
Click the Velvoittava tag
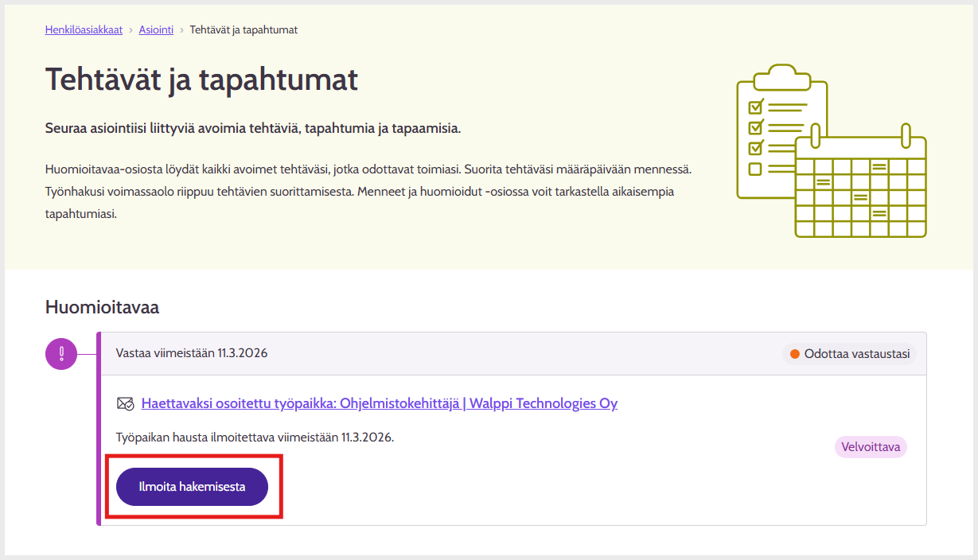871,447
